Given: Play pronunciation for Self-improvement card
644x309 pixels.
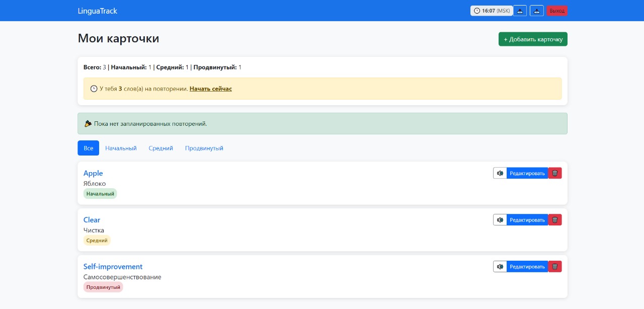Looking at the screenshot, I should point(500,266).
